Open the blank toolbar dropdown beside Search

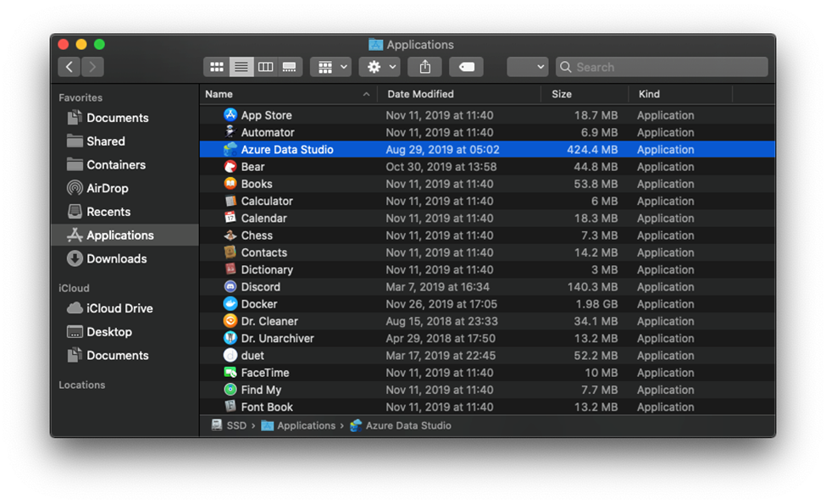coord(527,67)
